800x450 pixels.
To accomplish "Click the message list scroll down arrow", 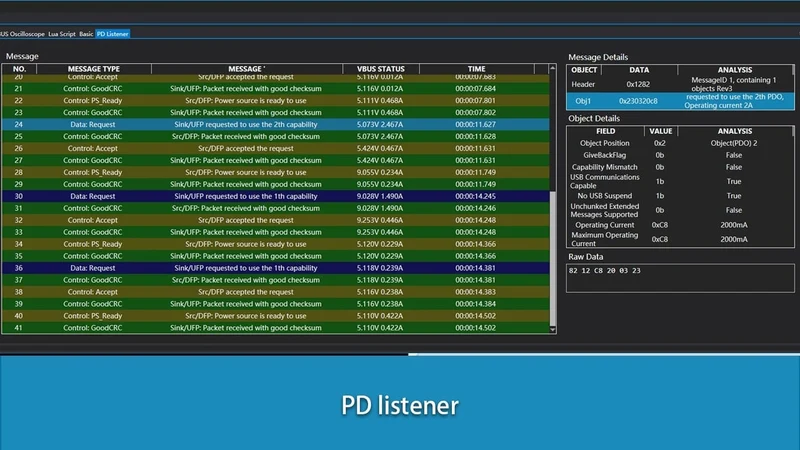I will [553, 330].
